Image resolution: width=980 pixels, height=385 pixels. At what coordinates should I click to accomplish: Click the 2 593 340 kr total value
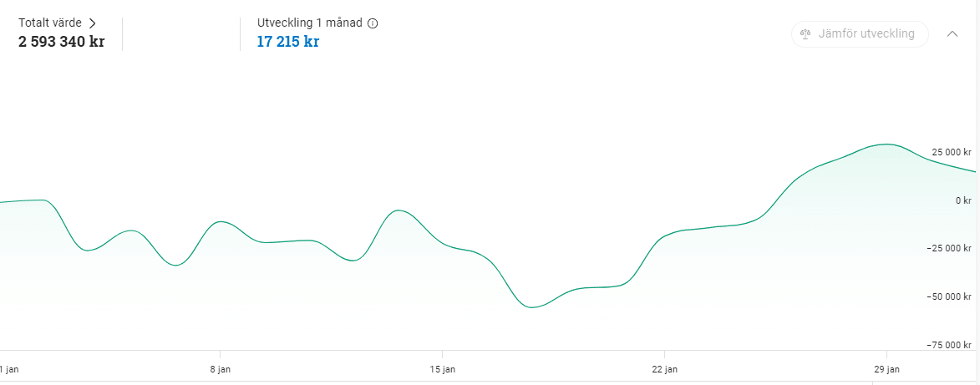click(61, 43)
